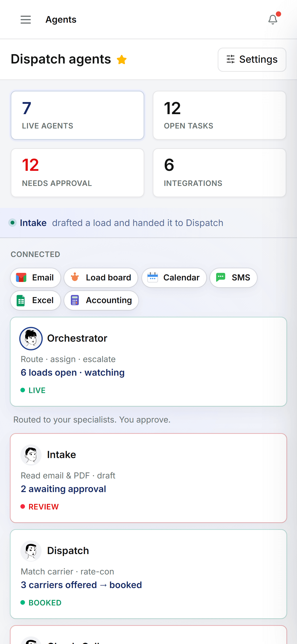Click the Calendar chip icon
Viewport: 297px width, 644px height.
153,277
